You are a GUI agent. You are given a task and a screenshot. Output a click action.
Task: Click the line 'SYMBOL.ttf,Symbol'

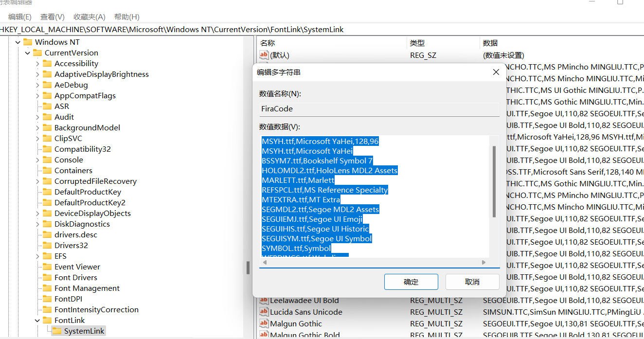point(296,249)
